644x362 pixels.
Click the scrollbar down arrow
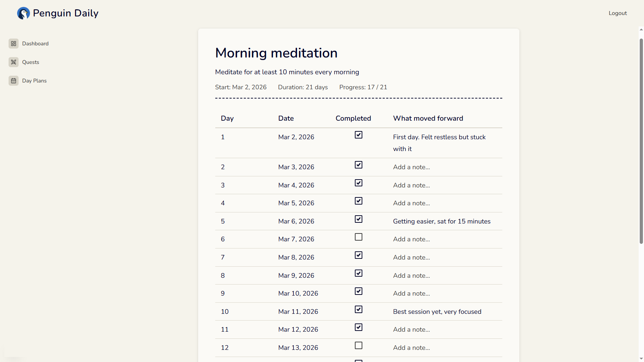click(x=641, y=358)
